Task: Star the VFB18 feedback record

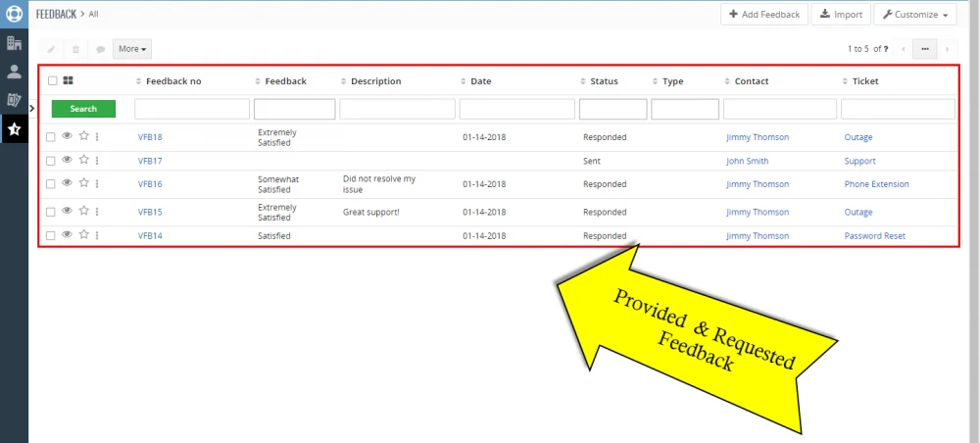Action: [x=83, y=136]
